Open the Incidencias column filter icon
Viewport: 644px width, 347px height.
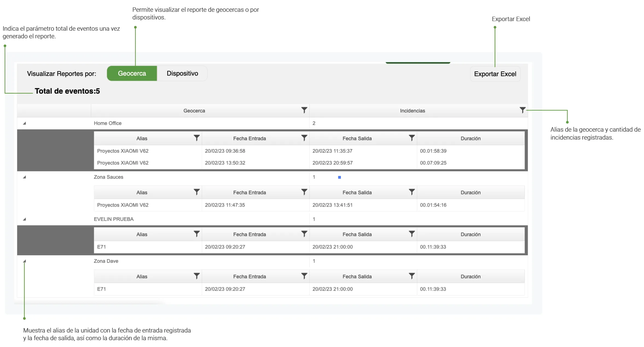pyautogui.click(x=522, y=110)
